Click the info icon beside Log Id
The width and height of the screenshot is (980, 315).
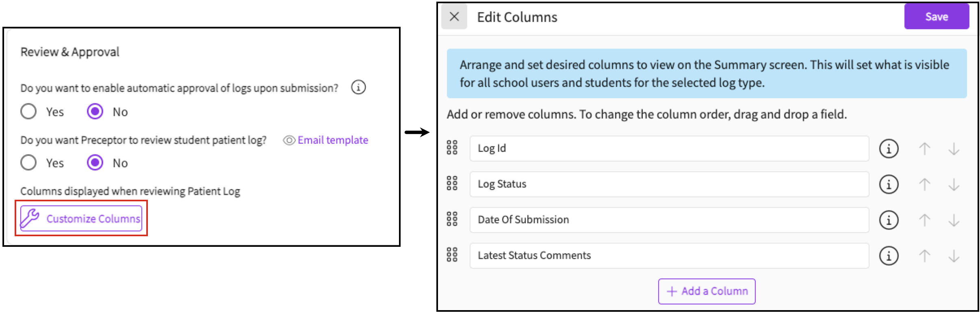pos(889,149)
